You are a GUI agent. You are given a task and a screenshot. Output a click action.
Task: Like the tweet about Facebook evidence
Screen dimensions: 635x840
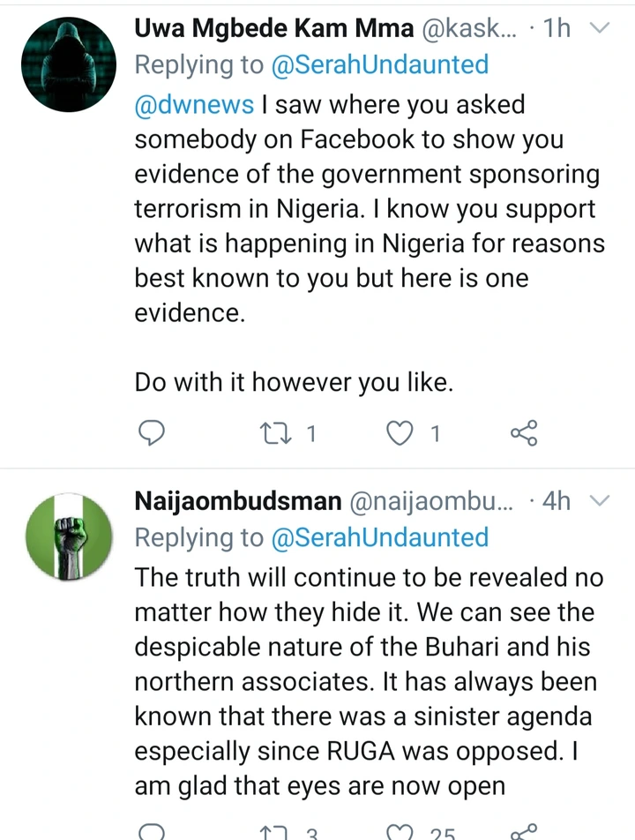400,433
